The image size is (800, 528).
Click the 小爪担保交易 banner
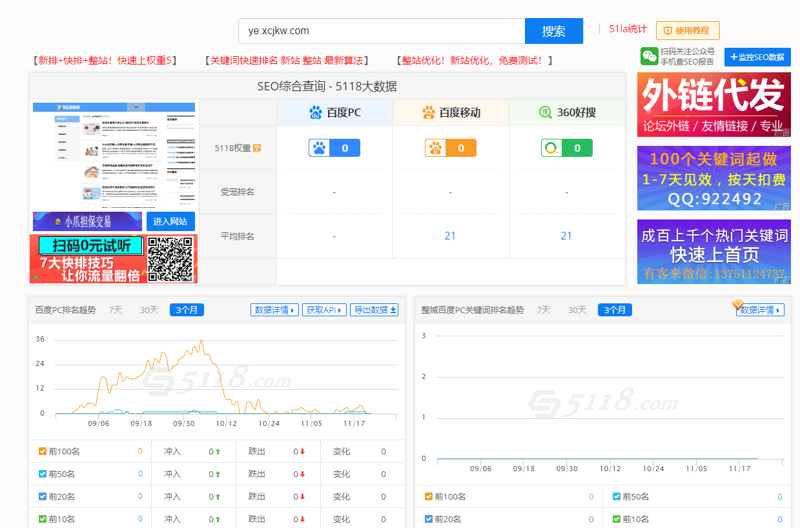87,221
